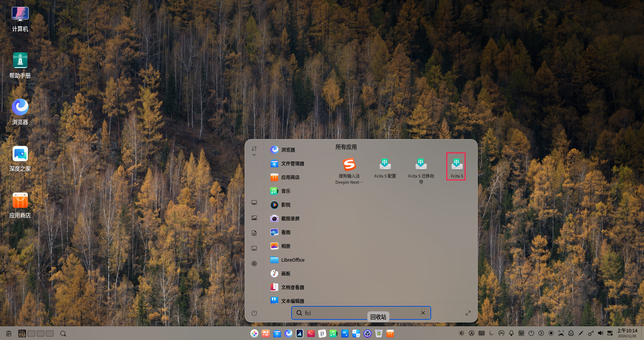Open the launcher power options button
The image size is (644, 340).
[254, 313]
